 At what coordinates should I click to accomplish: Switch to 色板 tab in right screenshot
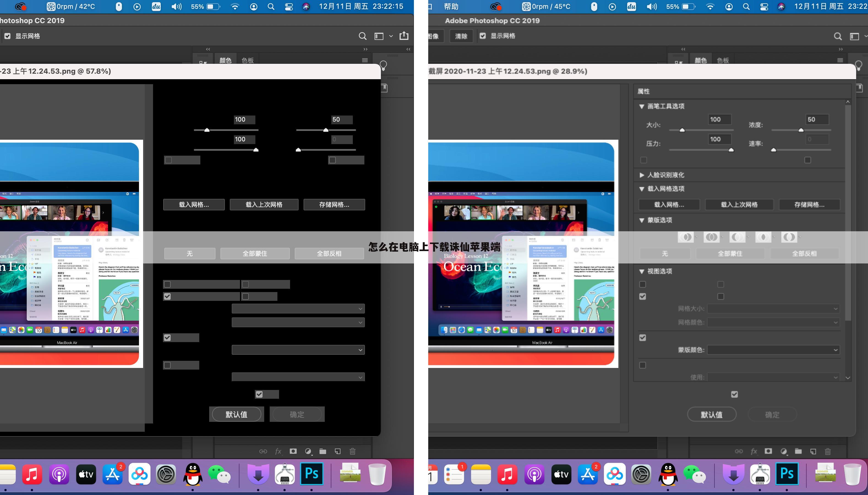[723, 60]
